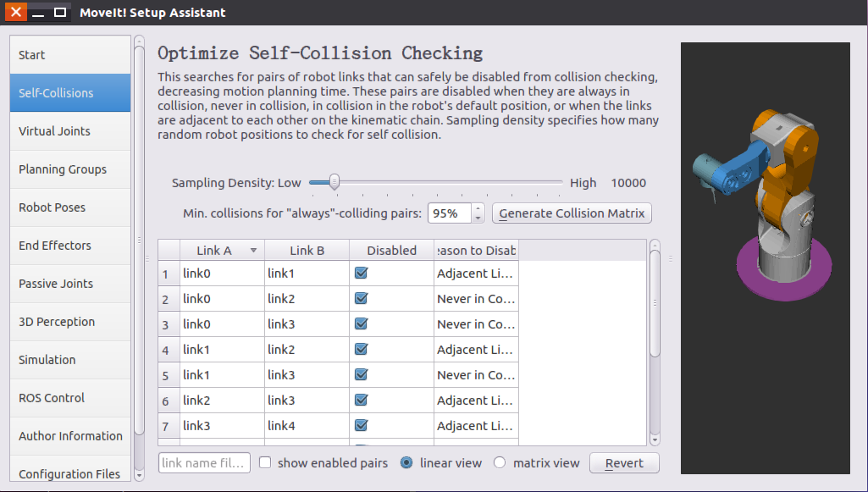Open the Start page in the sidebar
Viewport: 868px width, 492px height.
[x=70, y=55]
